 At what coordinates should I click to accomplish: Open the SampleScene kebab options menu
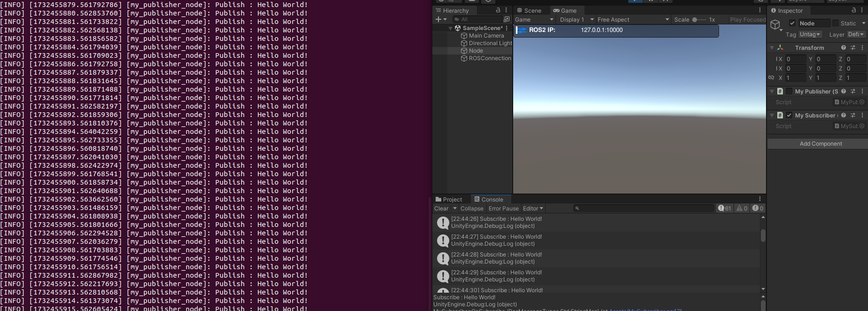click(507, 28)
